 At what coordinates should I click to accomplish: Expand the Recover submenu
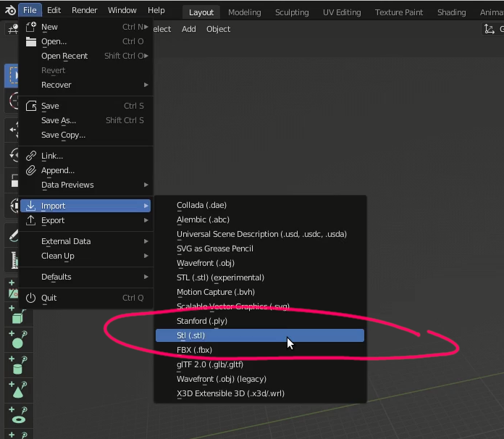[85, 85]
